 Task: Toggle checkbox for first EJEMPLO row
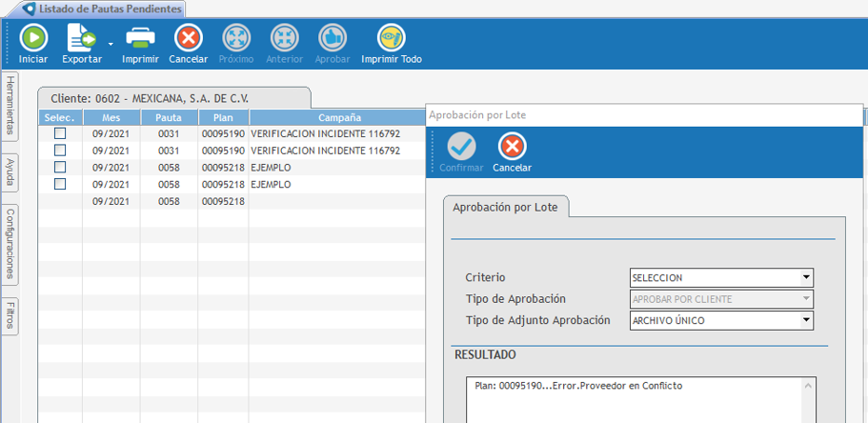(60, 168)
